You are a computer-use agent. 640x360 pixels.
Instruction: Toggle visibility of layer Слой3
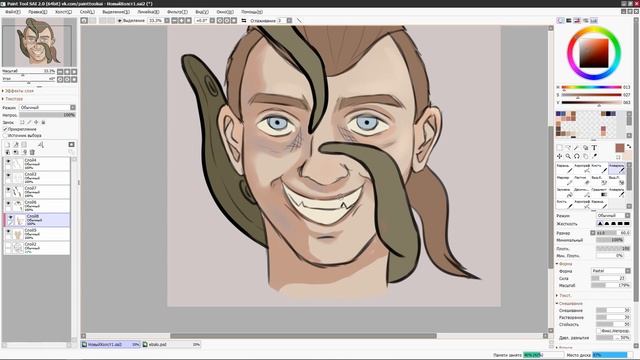tap(8, 176)
